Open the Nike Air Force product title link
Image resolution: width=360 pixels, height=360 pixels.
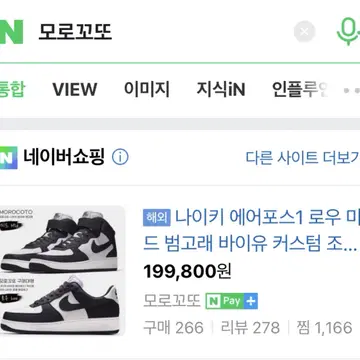251,231
